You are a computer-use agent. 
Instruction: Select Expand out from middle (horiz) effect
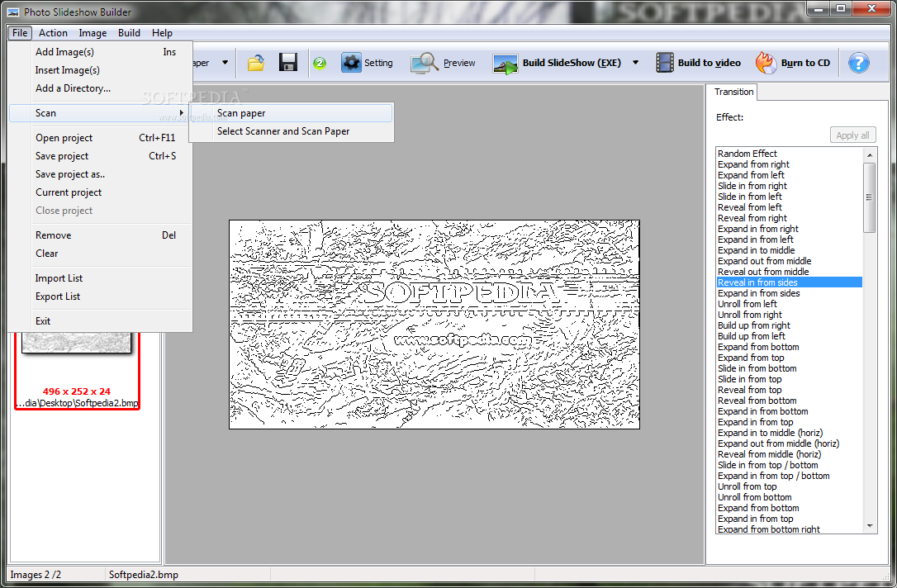790,443
